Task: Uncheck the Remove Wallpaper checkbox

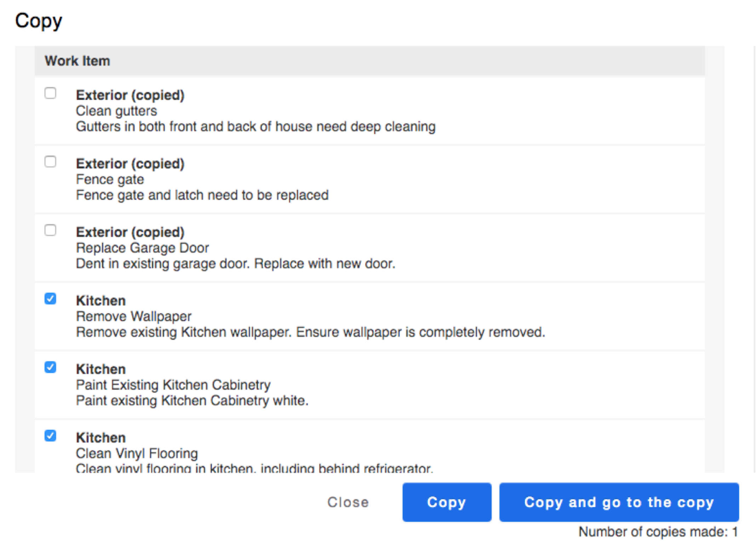Action: coord(50,299)
